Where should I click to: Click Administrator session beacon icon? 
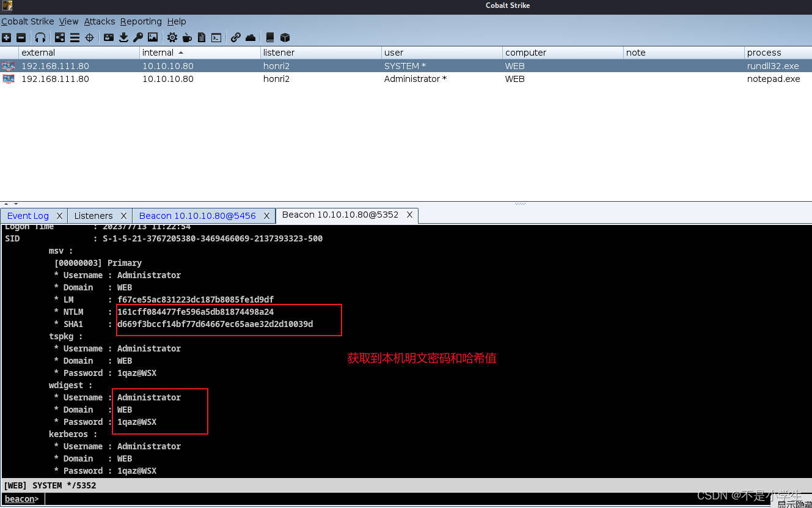[8, 79]
